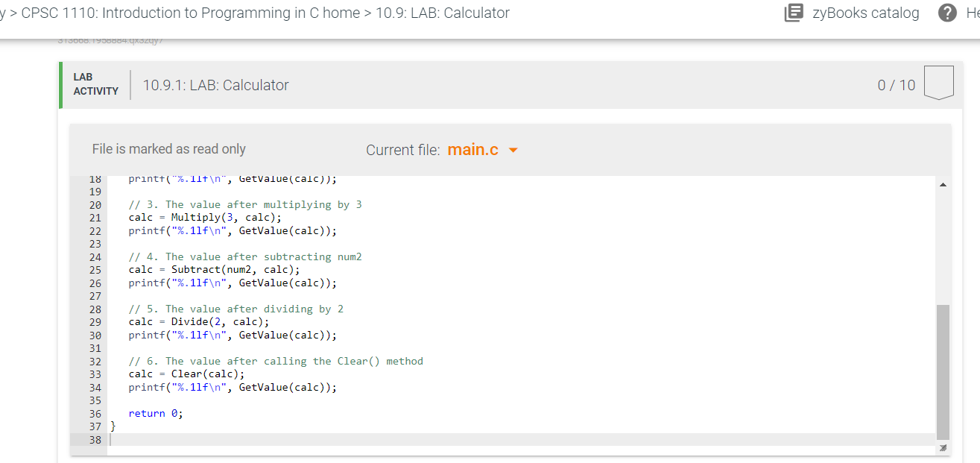Click the 0 / 10 score display
980x463 pixels.
point(895,85)
